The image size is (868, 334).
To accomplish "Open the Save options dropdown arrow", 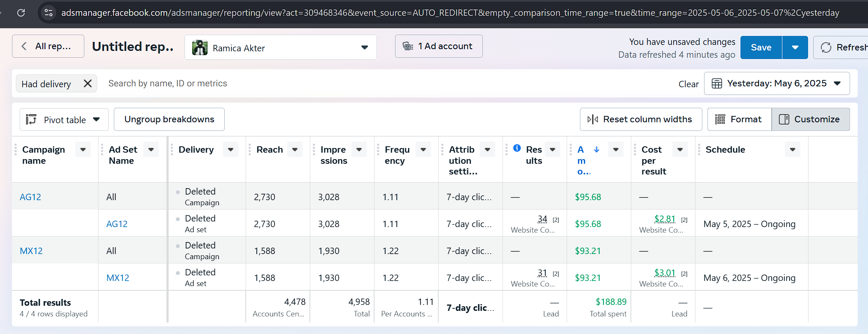I will pos(795,47).
